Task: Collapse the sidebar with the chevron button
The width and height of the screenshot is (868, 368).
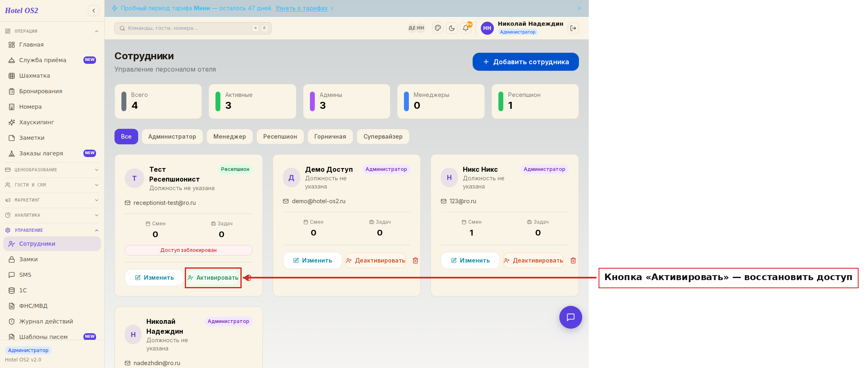Action: 94,11
